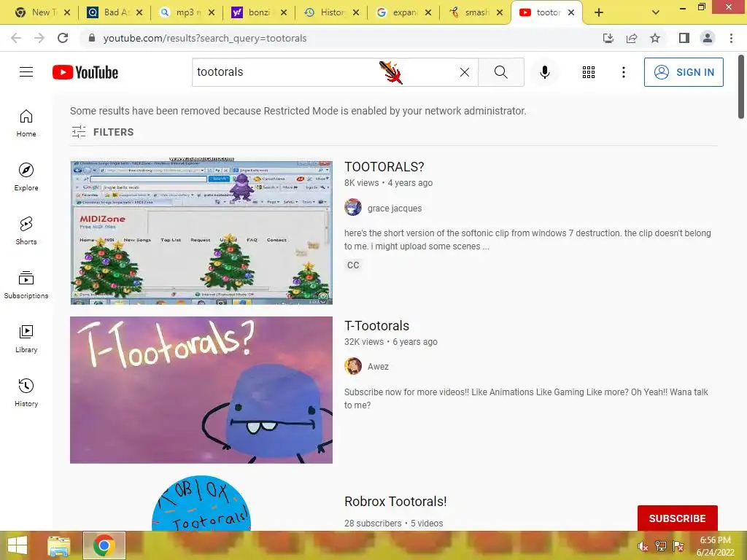747x560 pixels.
Task: Visit Awez channel name
Action: pos(378,366)
